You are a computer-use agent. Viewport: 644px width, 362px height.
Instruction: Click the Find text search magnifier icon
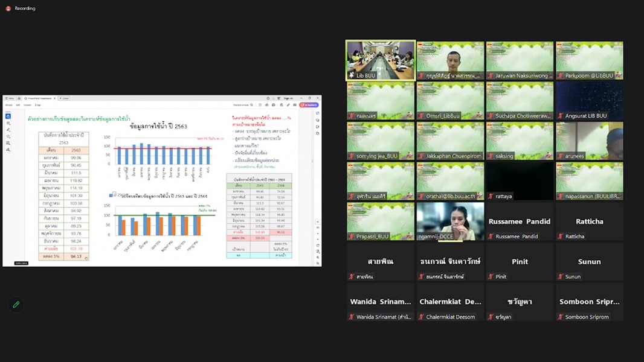pos(253,105)
